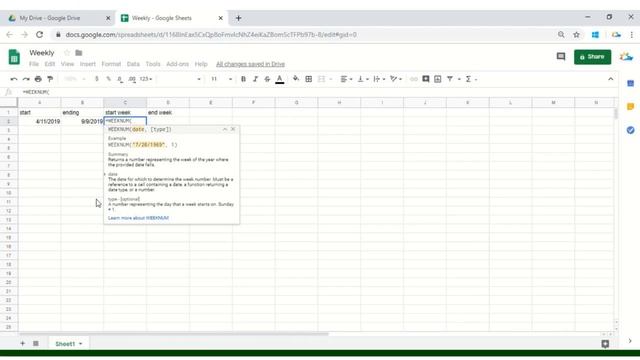Click the Print icon
This screenshot has height=360, width=640.
pos(38,79)
